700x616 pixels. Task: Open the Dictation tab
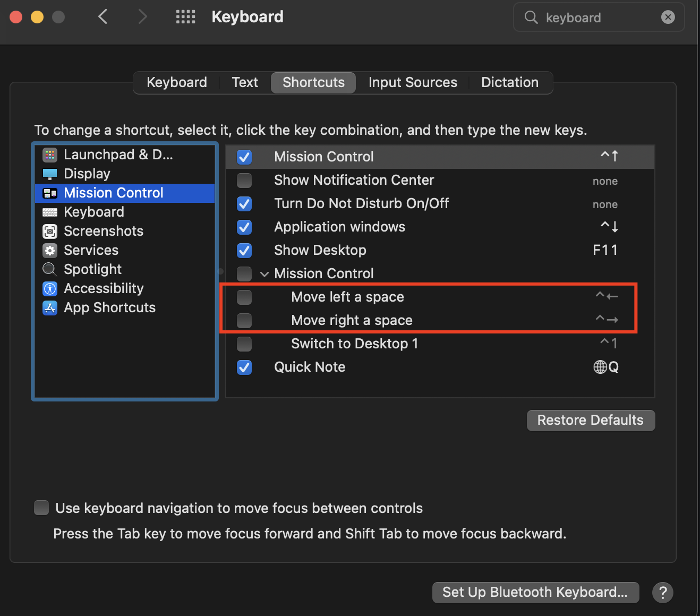[x=509, y=83]
